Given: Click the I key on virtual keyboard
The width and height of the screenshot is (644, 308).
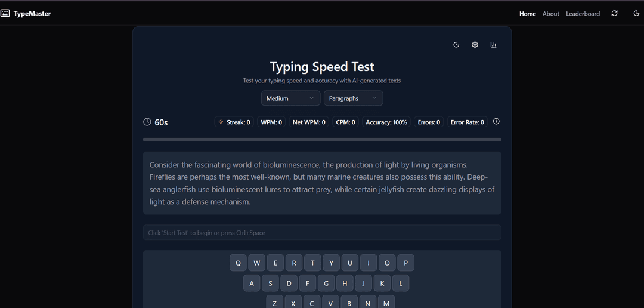Looking at the screenshot, I should pos(369,263).
